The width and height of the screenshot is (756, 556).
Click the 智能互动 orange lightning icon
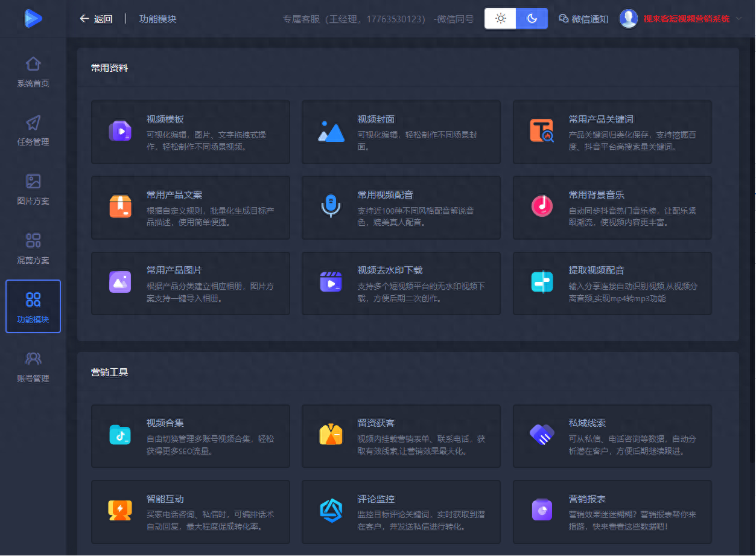(120, 510)
